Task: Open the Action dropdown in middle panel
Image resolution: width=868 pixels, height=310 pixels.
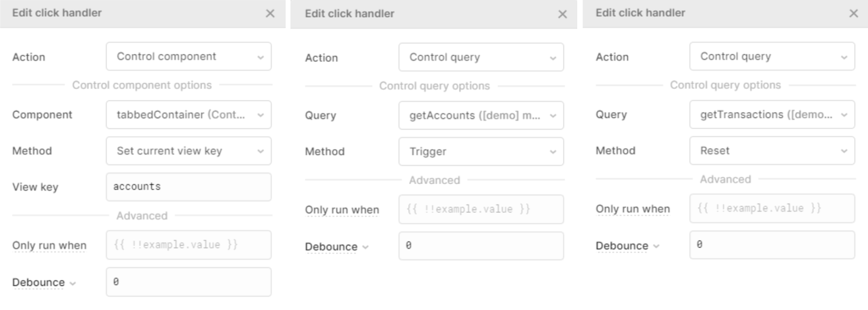Action: point(481,58)
